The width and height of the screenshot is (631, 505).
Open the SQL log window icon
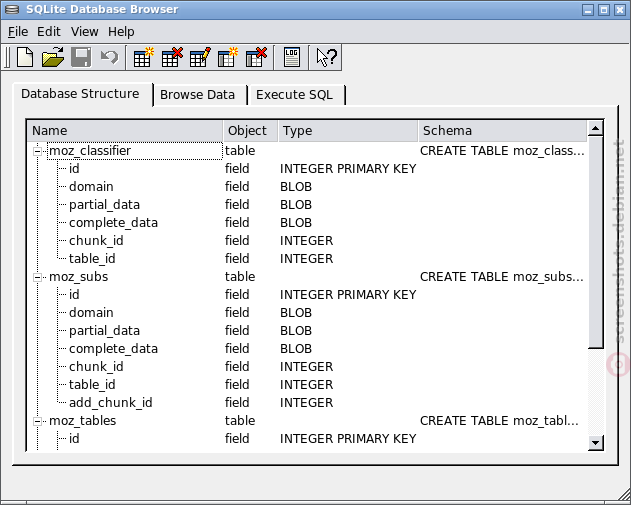pos(291,57)
